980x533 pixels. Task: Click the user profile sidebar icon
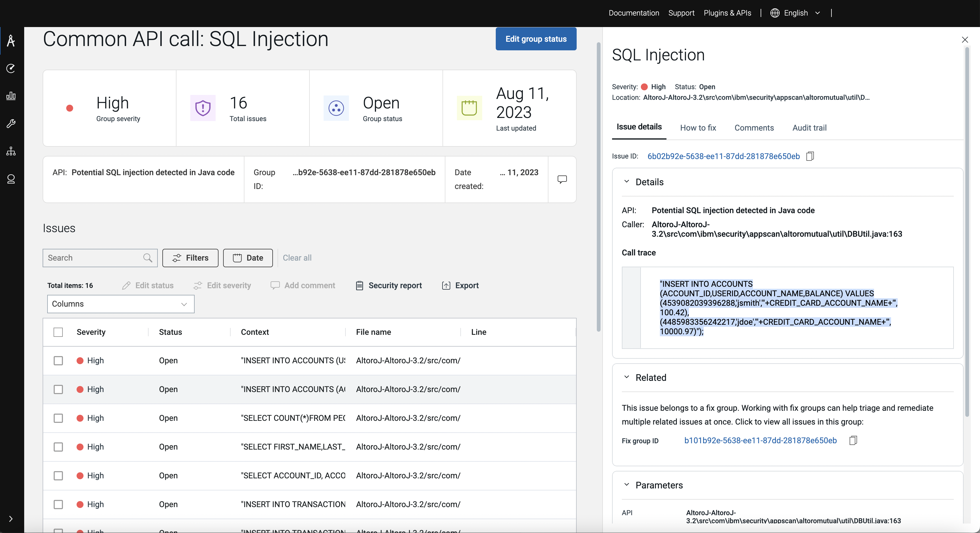[11, 179]
